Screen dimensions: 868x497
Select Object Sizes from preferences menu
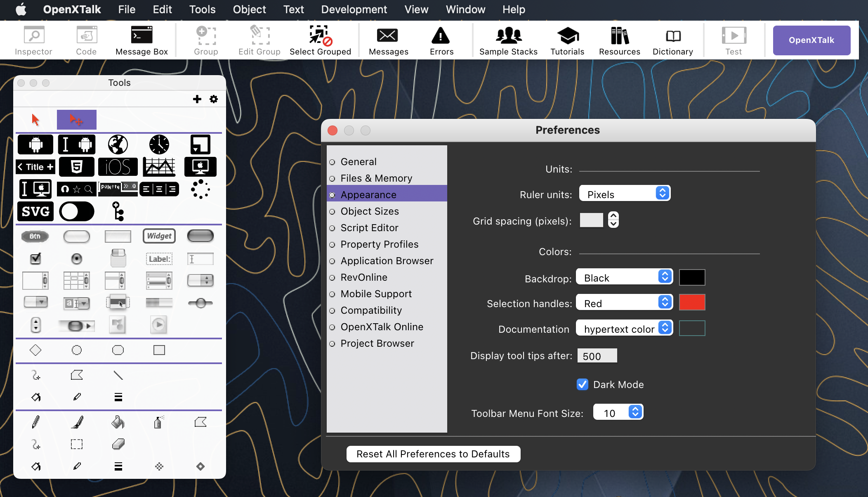370,211
